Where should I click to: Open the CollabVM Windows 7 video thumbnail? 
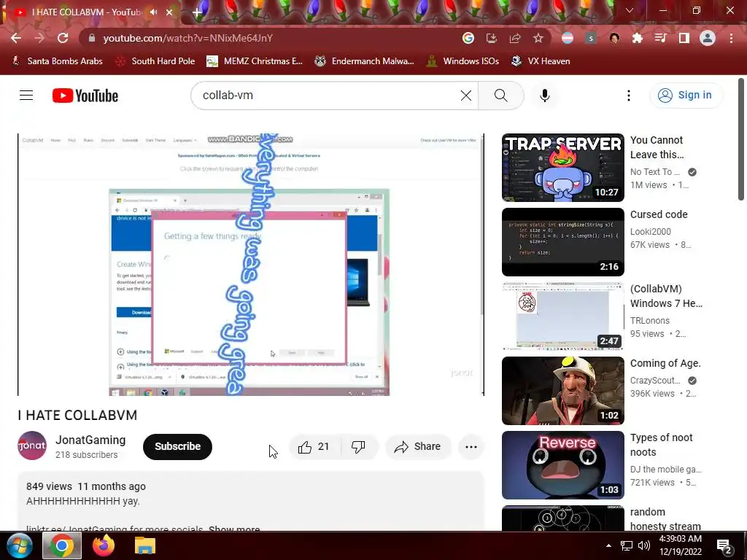562,316
